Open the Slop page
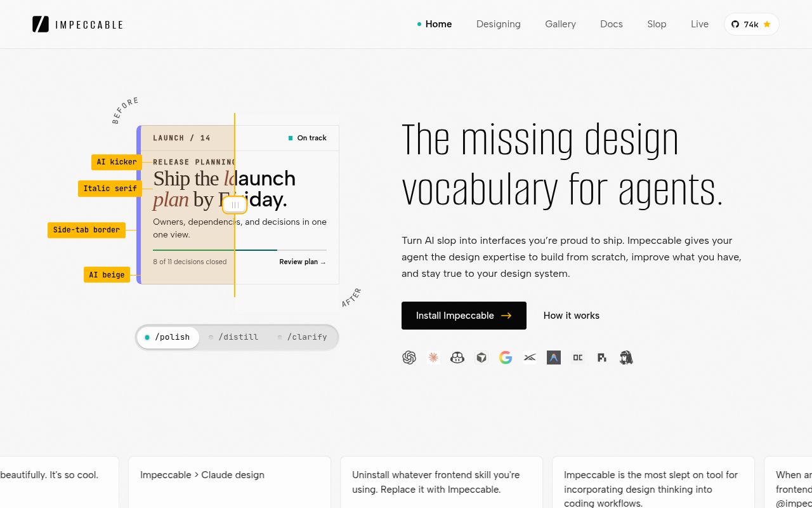Screen dimensions: 812x508 point(657,24)
